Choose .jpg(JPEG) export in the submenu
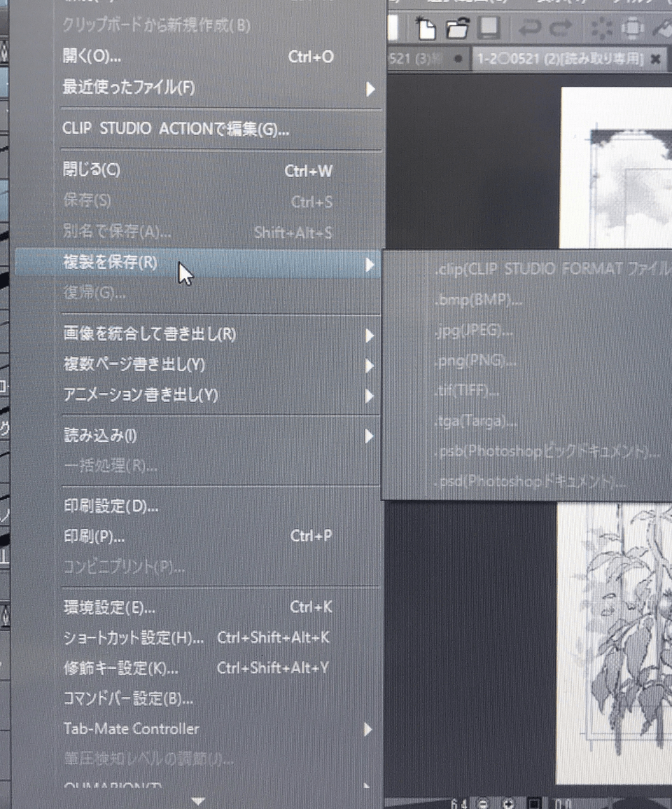Screen dimensions: 672x809 475,331
